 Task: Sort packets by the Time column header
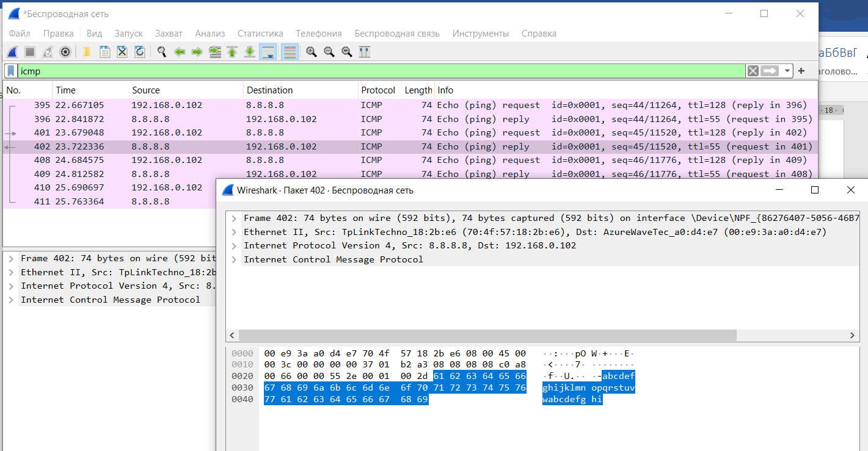[90, 90]
